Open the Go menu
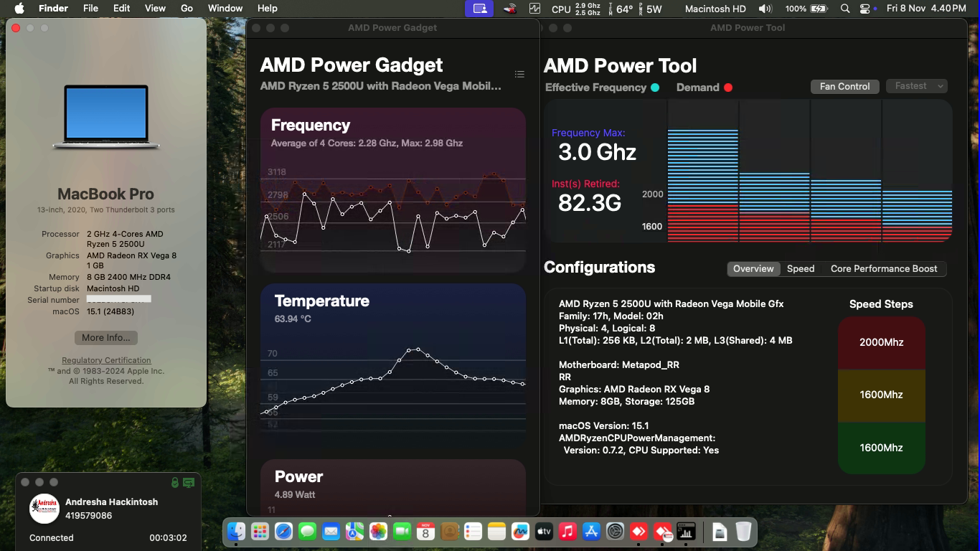Image resolution: width=980 pixels, height=551 pixels. (187, 9)
